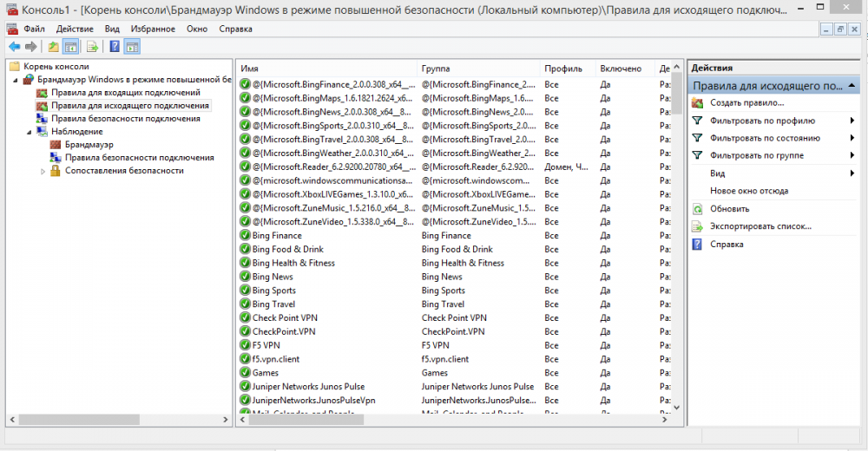Click the rules list vertical scrollbar thumb
The height and width of the screenshot is (451, 868).
coord(676,94)
